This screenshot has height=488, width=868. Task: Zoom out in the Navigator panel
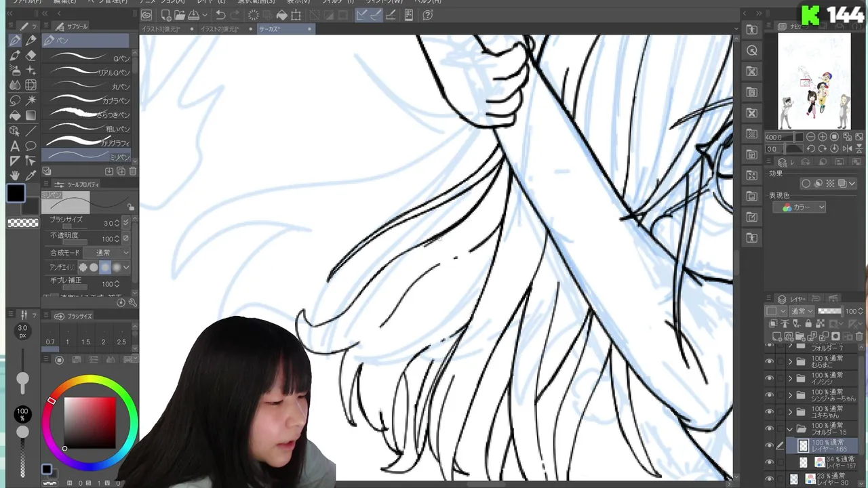pyautogui.click(x=811, y=137)
